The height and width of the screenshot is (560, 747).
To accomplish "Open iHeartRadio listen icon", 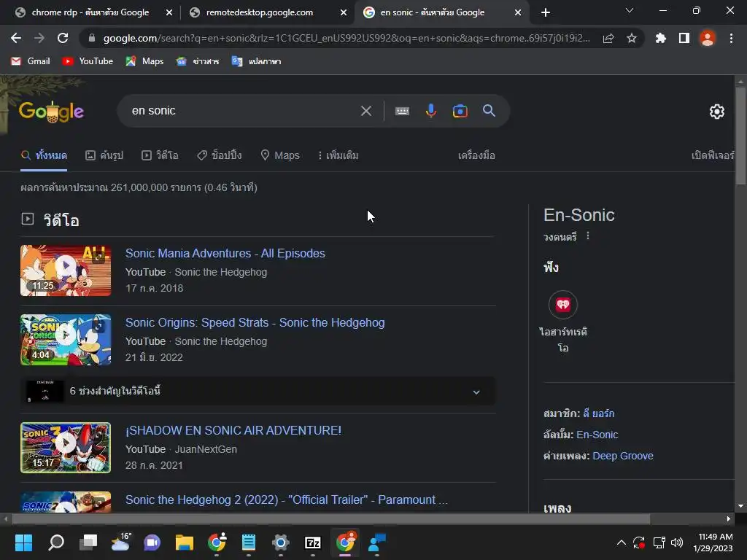I will (x=563, y=305).
